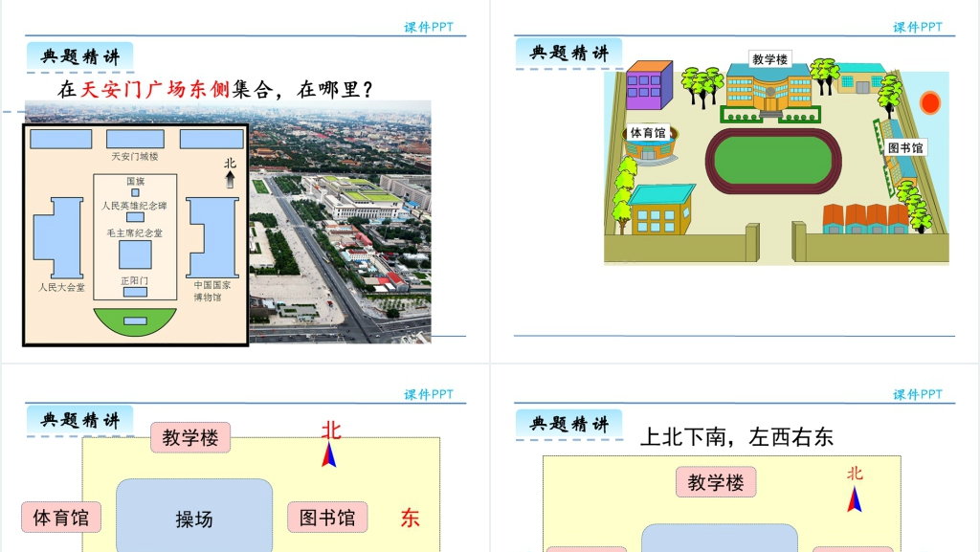Click the red 东 character
Screen dimensions: 980x552
[x=410, y=519]
